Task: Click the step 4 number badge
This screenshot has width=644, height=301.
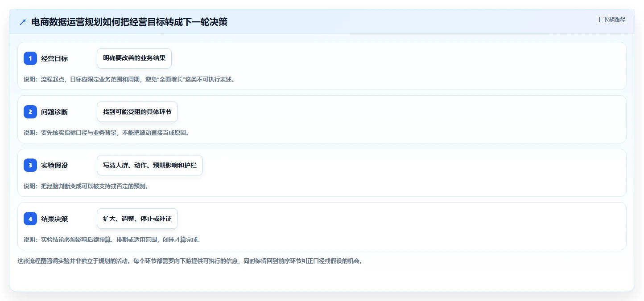Action: point(30,219)
